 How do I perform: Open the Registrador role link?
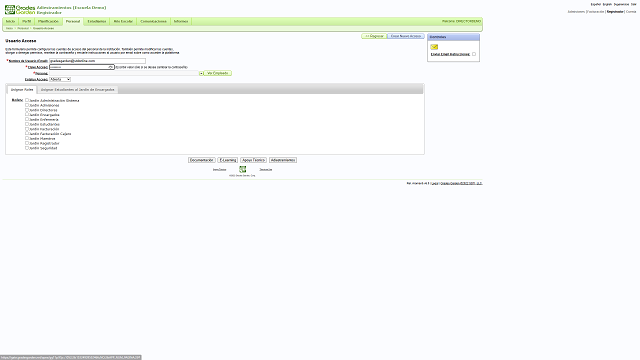[615, 11]
